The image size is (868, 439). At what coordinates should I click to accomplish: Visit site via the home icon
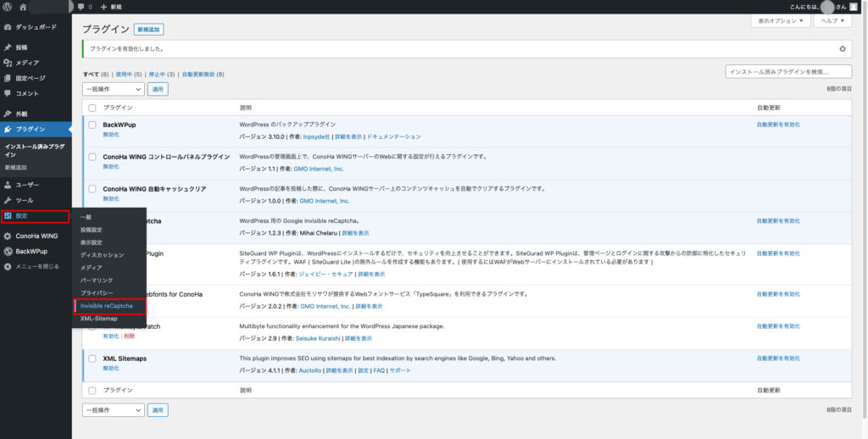[x=23, y=7]
